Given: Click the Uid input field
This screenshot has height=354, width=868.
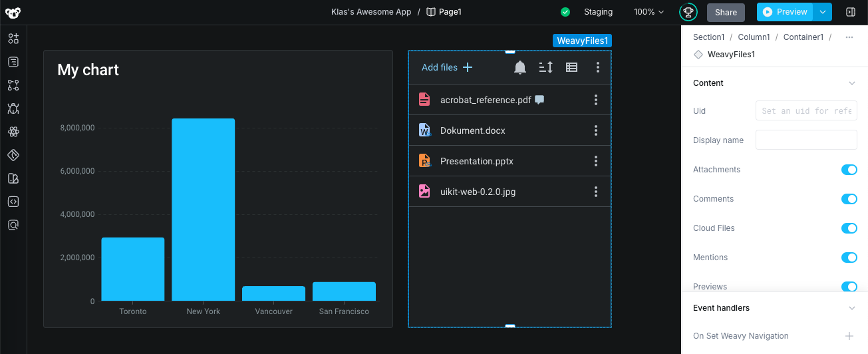Looking at the screenshot, I should coord(806,110).
